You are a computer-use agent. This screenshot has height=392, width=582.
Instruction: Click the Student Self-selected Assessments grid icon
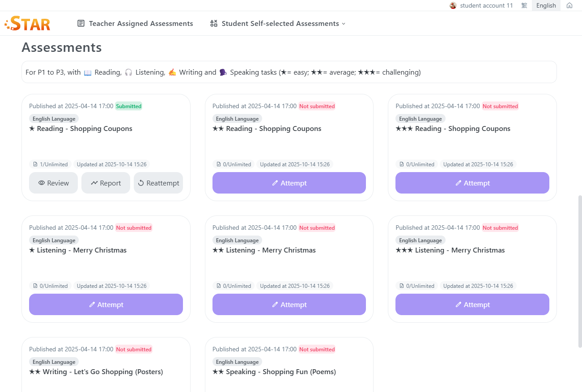(214, 23)
